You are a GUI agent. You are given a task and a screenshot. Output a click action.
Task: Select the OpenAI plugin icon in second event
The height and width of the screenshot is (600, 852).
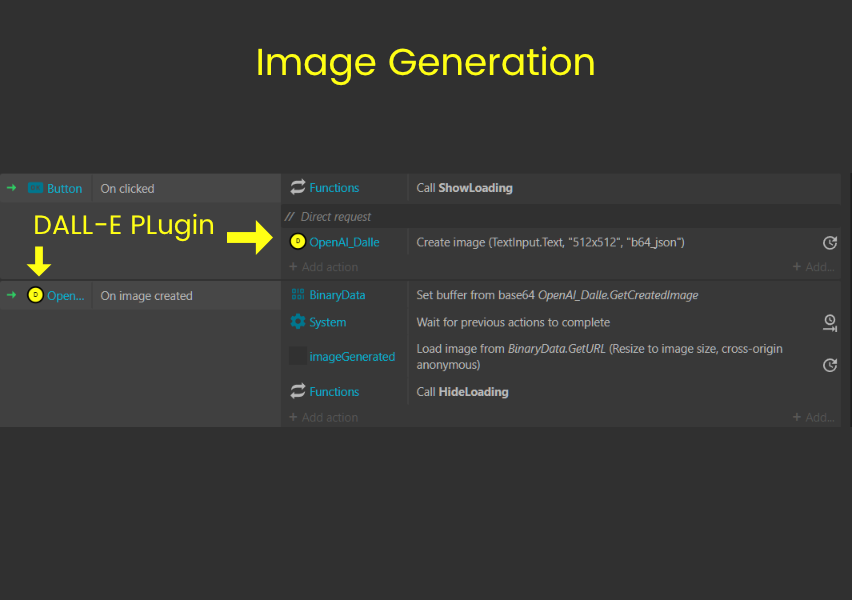click(36, 296)
